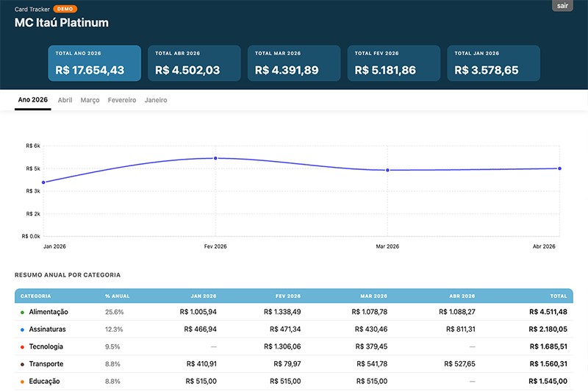Click the blue dot beside Assinaturas
The height and width of the screenshot is (392, 588).
click(x=22, y=329)
